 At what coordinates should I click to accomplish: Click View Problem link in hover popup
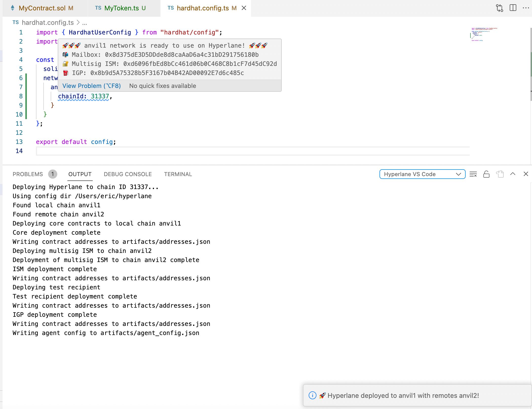[91, 86]
